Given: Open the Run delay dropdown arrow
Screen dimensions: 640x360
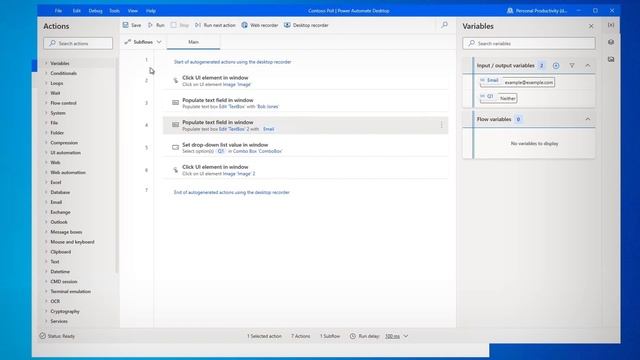Looking at the screenshot, I should click(406, 336).
